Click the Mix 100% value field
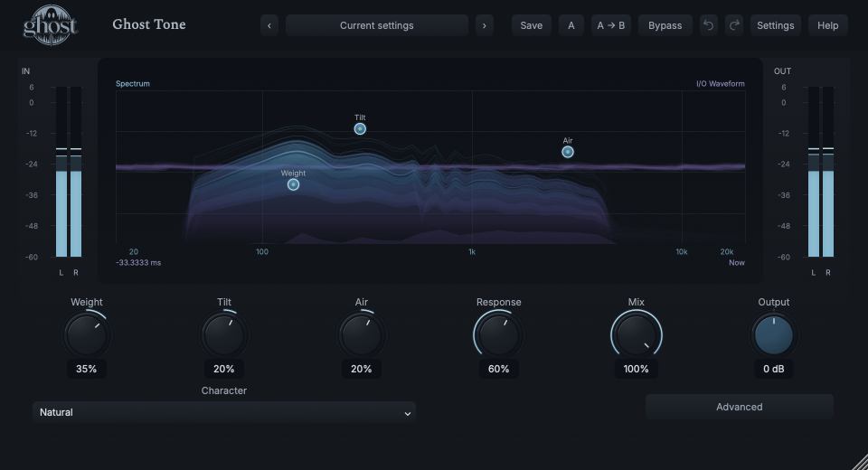Viewport: 868px width, 470px height. tap(636, 369)
